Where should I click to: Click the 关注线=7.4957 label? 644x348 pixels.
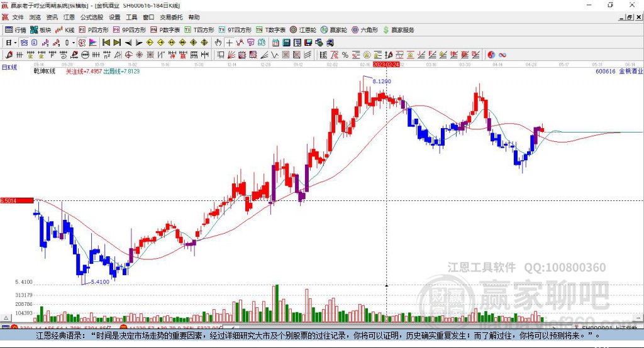point(84,72)
